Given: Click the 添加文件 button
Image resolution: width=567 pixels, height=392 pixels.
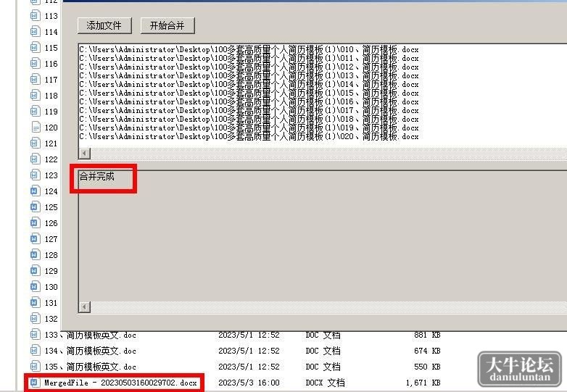Looking at the screenshot, I should 104,25.
